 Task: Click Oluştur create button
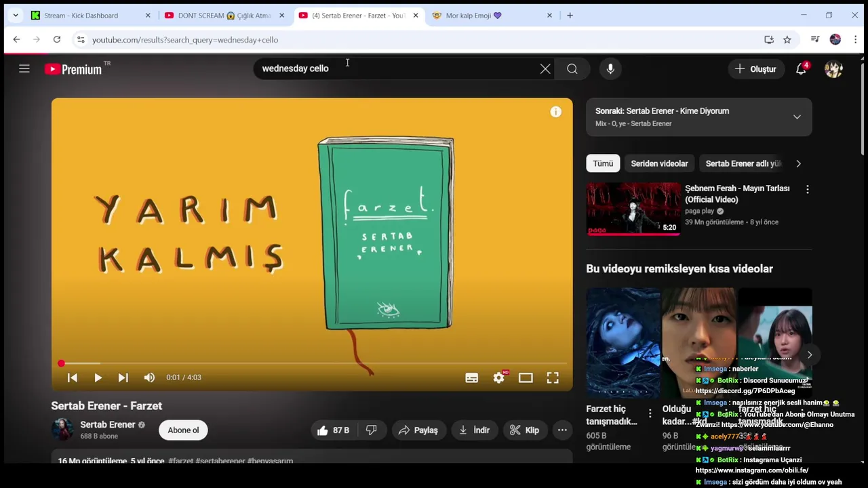pos(755,68)
